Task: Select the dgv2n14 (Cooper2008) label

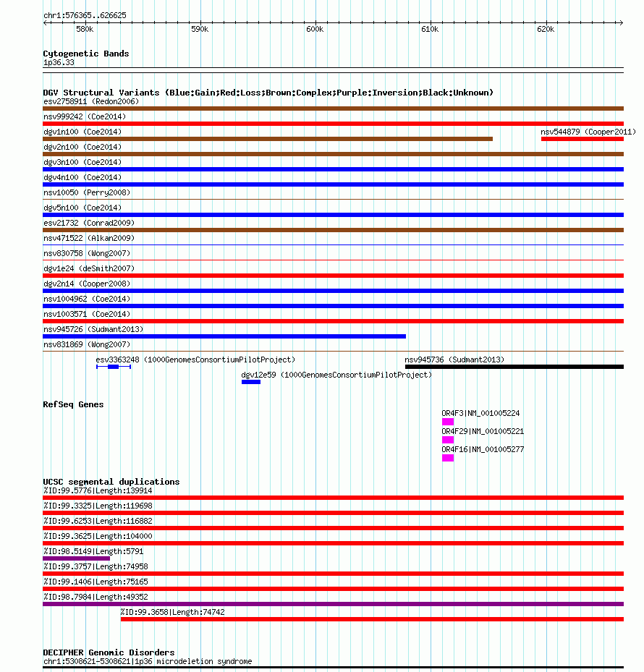Action: (x=87, y=284)
